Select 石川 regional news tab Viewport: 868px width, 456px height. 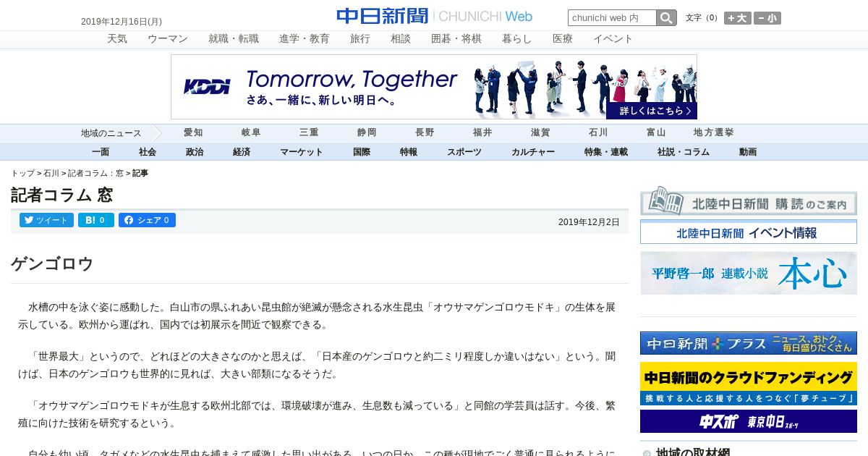coord(598,133)
